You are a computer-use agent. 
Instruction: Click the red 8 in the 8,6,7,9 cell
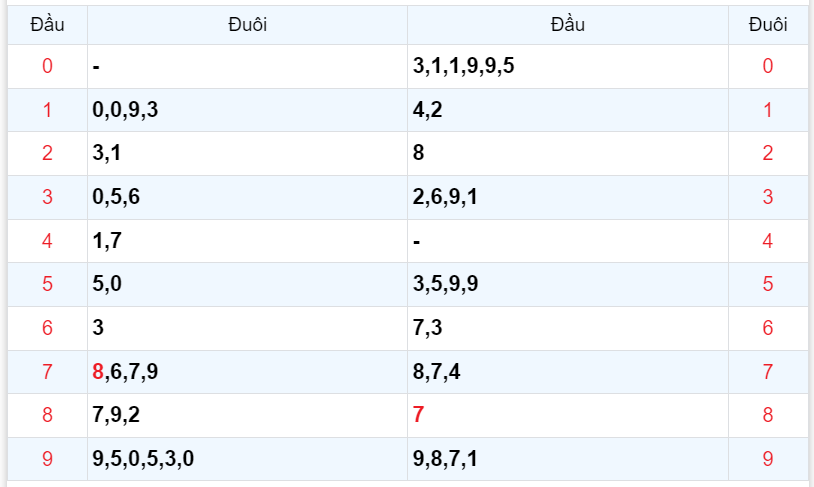[97, 372]
